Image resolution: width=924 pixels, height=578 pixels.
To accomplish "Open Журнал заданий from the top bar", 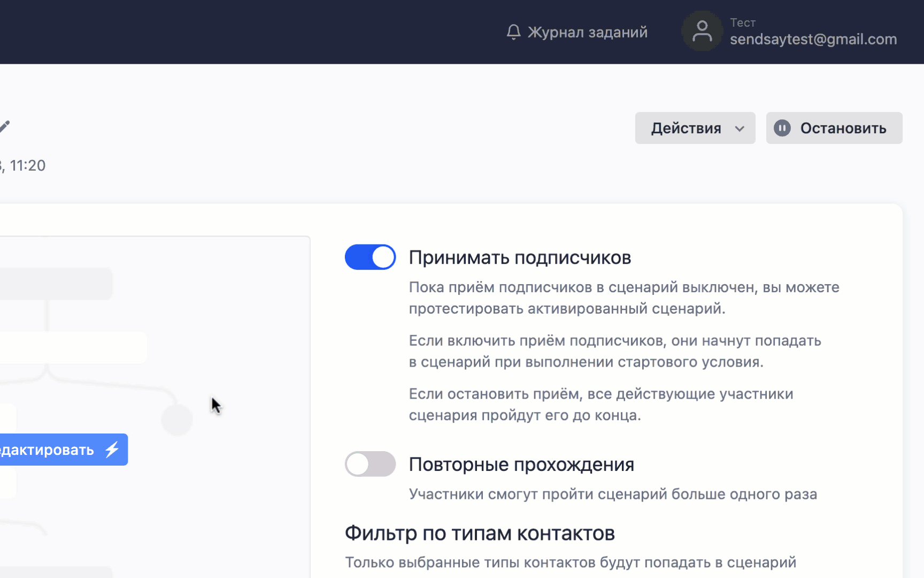I will click(587, 32).
